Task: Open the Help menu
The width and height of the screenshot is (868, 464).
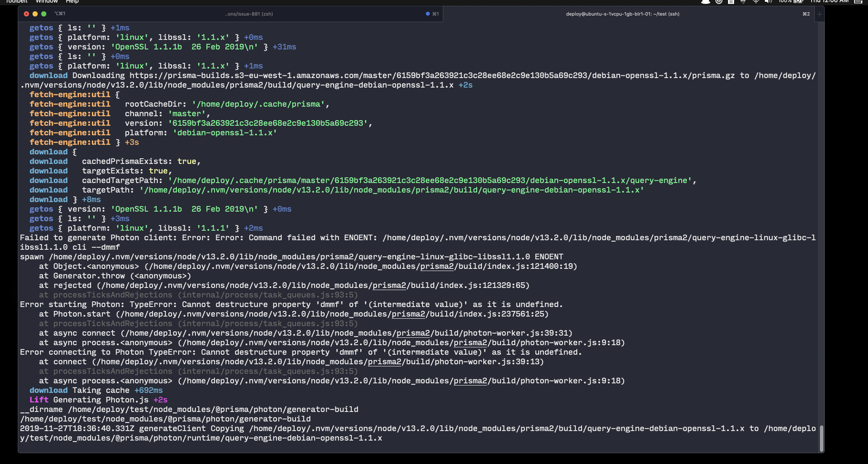Action: [72, 2]
